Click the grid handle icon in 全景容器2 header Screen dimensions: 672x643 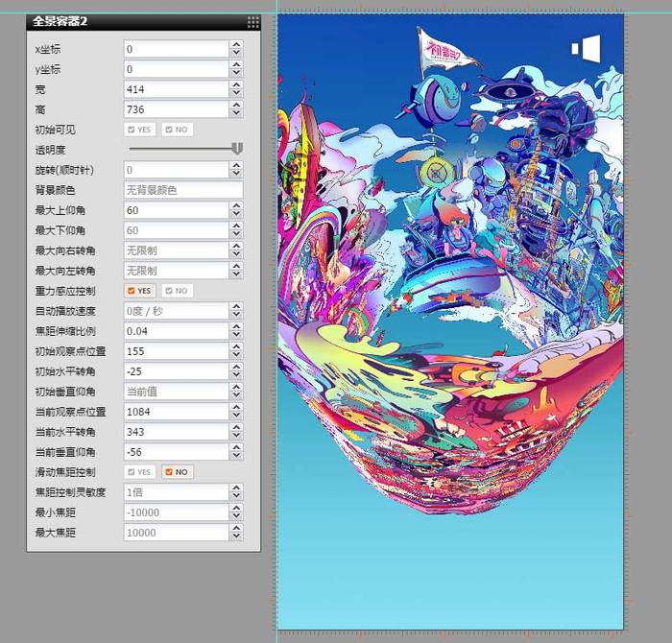click(252, 21)
